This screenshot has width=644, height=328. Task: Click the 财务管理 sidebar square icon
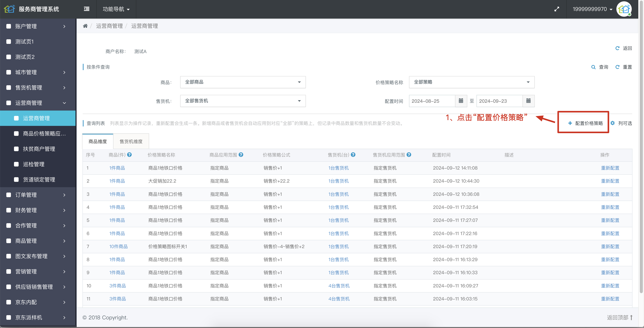(8, 210)
